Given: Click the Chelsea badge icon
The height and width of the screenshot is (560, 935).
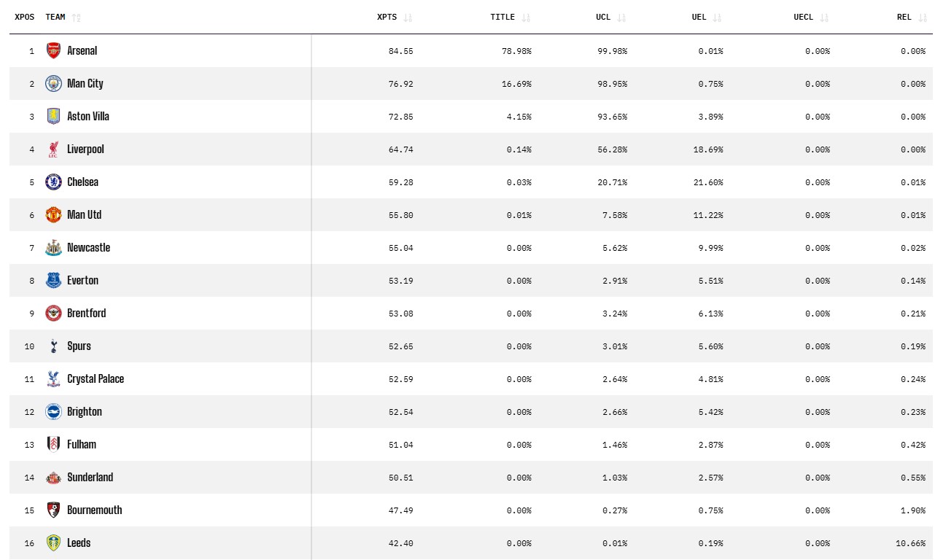Looking at the screenshot, I should pyautogui.click(x=53, y=182).
